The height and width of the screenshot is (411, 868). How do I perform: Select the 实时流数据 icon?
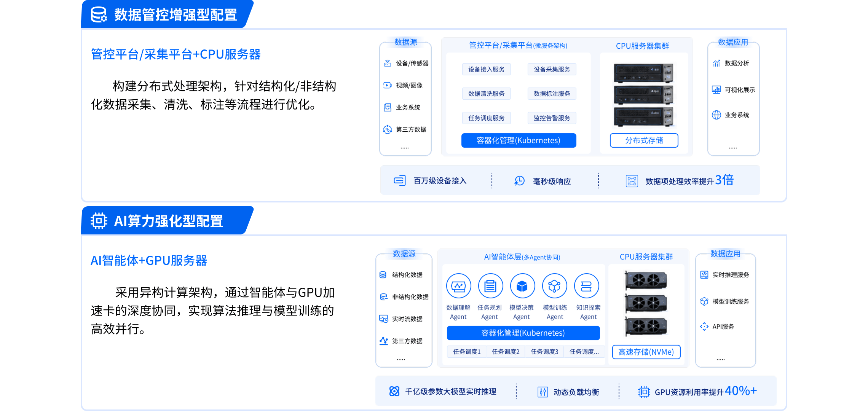383,319
